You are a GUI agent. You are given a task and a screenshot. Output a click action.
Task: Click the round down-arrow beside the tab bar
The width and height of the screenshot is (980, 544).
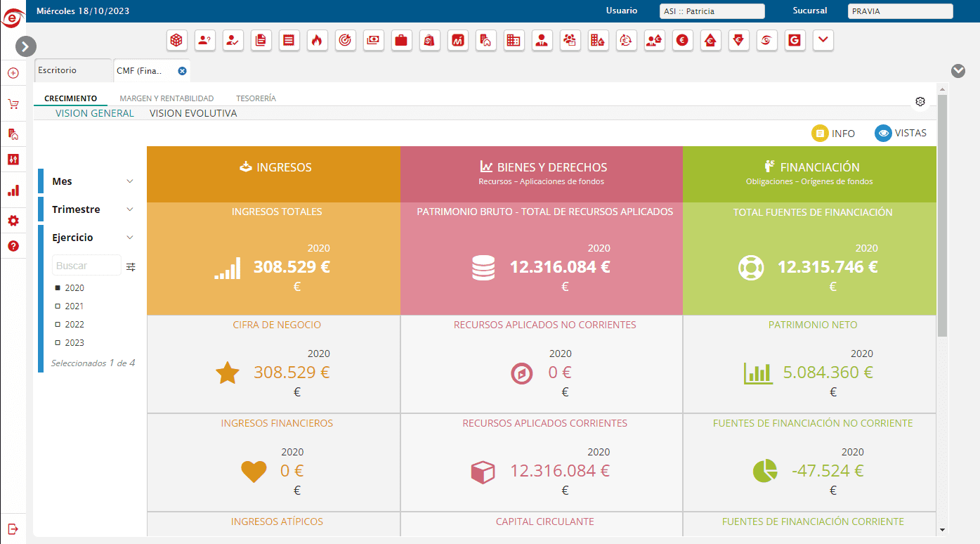958,70
